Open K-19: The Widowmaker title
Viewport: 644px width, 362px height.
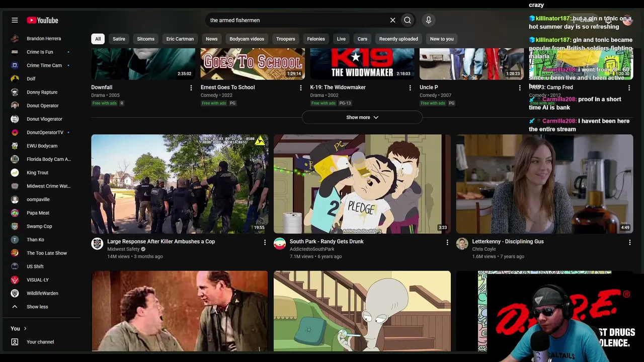pyautogui.click(x=338, y=87)
